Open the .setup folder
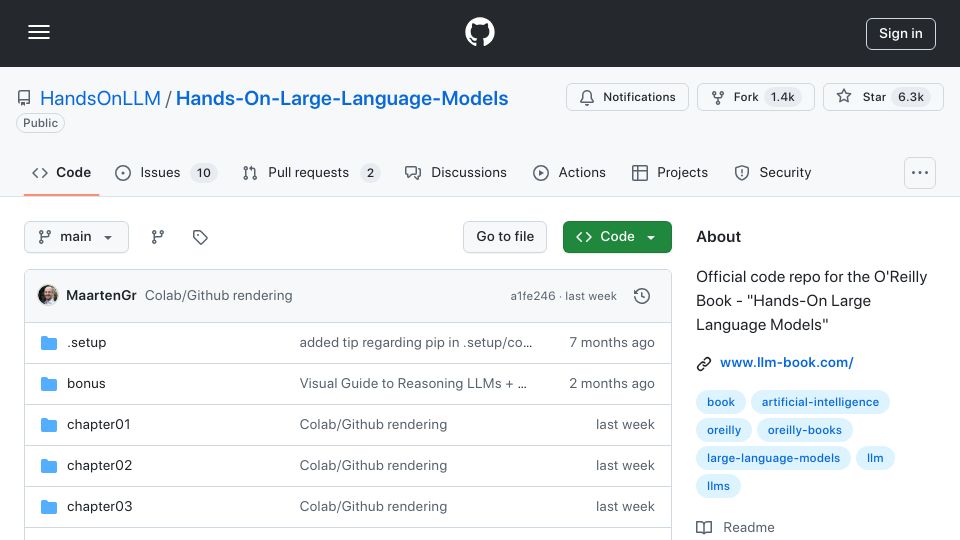Image resolution: width=960 pixels, height=540 pixels. pos(86,343)
